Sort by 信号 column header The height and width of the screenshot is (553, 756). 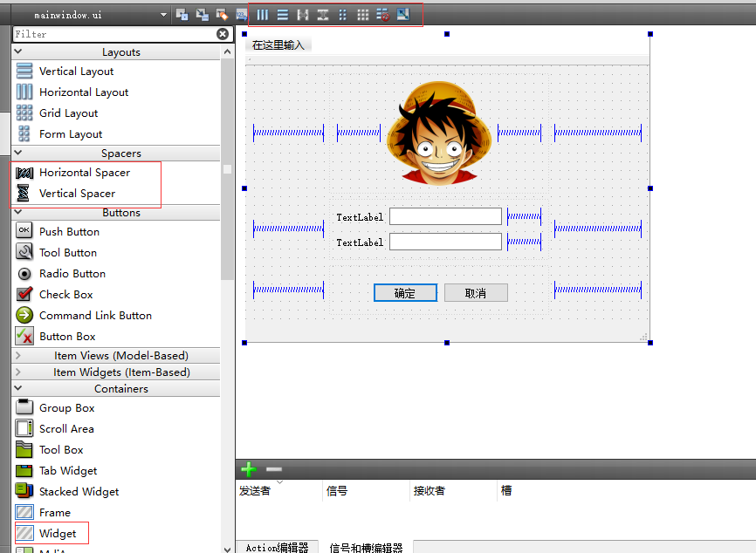coord(366,490)
